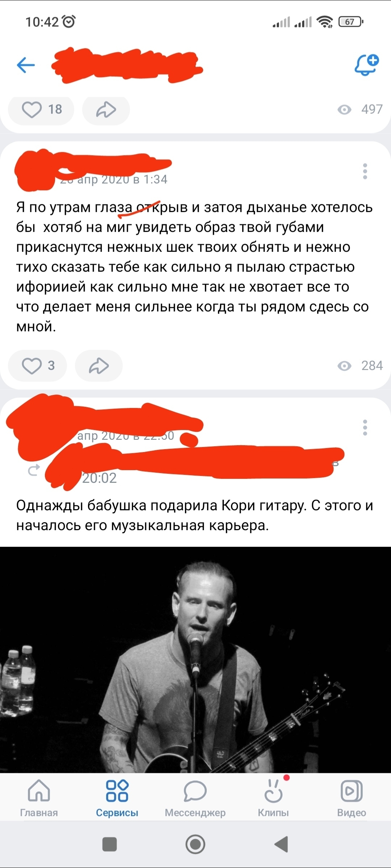Like the poem post with 3 likes

[x=38, y=366]
